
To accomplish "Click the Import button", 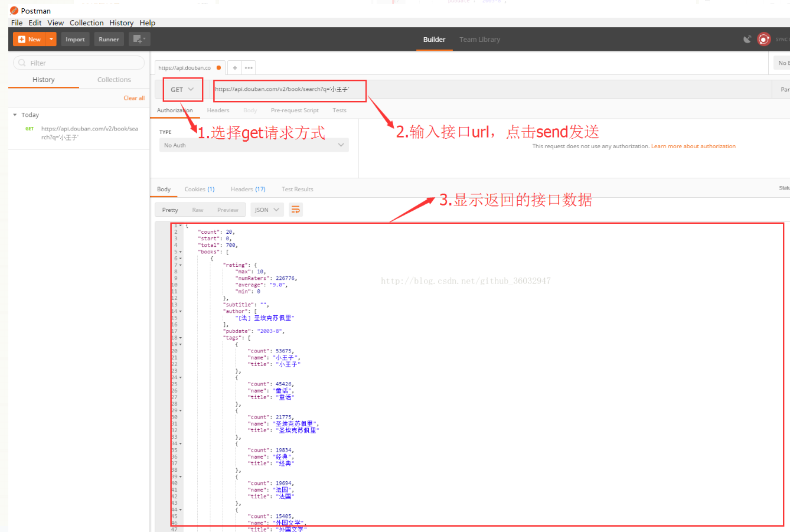I will point(75,40).
